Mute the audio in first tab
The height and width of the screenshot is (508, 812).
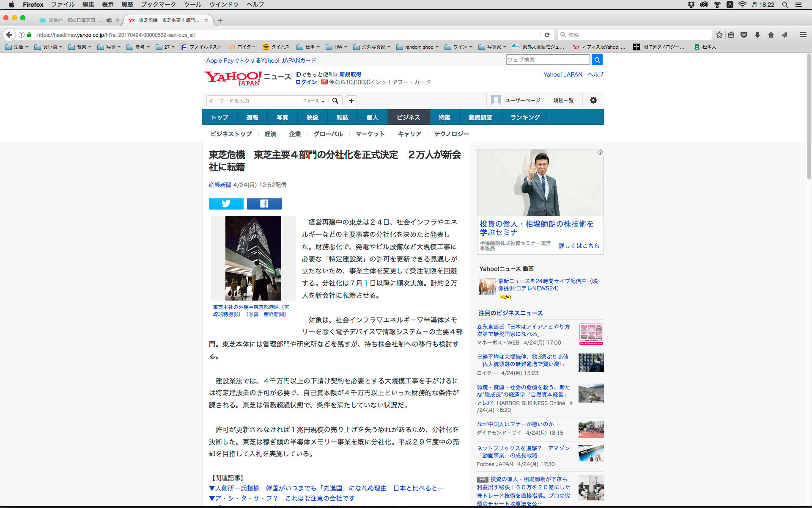(110, 20)
